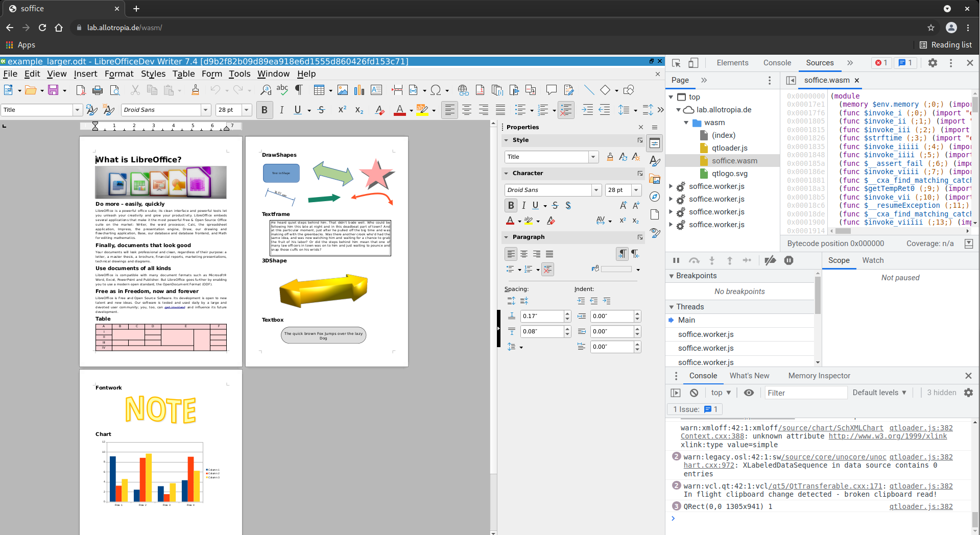Clear the console with the ban icon
Screen dimensions: 980x535
pyautogui.click(x=694, y=393)
